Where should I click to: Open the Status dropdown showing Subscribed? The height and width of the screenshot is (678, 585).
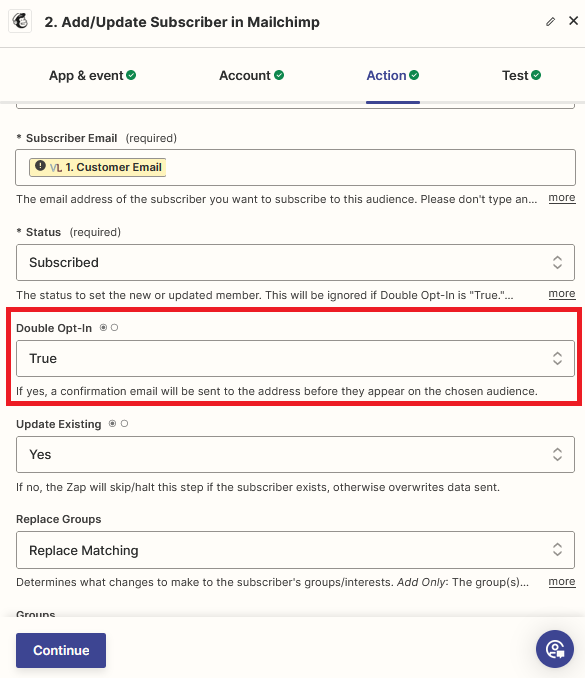pos(295,262)
